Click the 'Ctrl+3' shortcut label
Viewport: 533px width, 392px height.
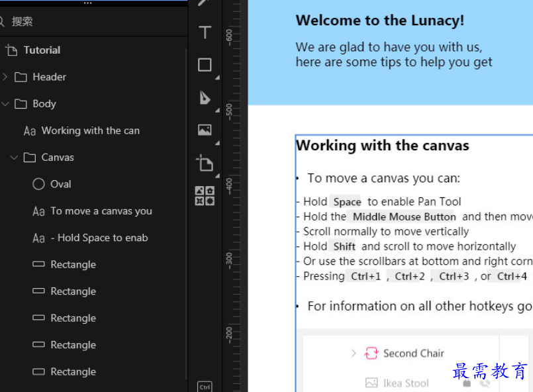[454, 276]
